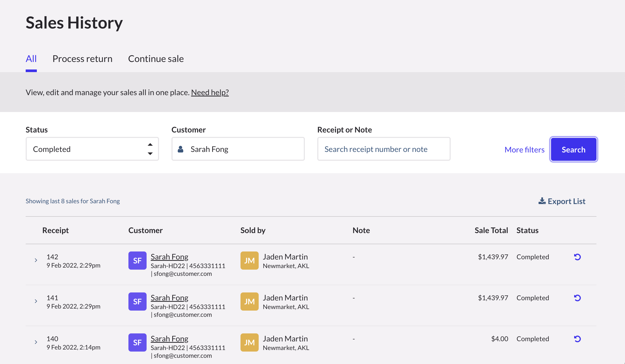Expand receipt 141 row details

coord(36,301)
